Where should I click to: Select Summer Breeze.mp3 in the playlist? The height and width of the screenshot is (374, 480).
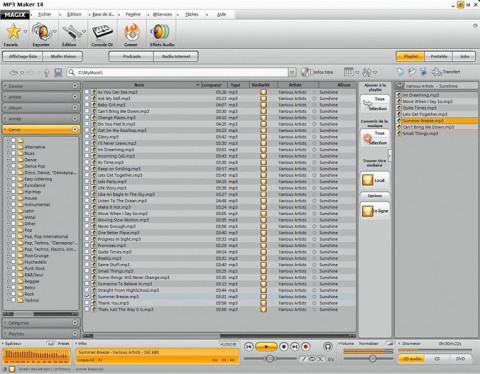pos(436,121)
